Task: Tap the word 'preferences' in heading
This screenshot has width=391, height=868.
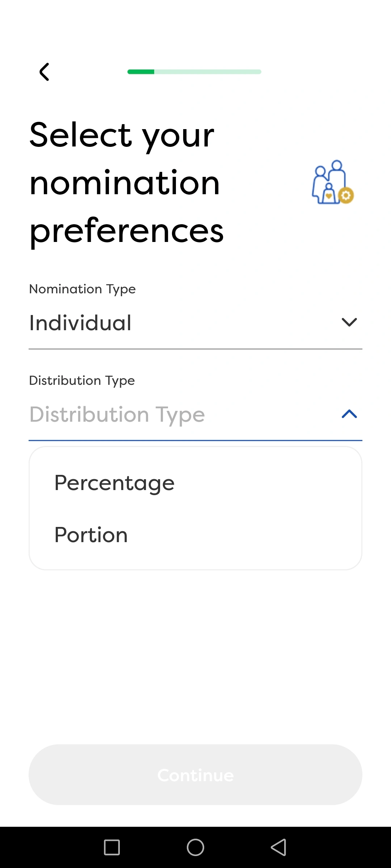Action: pos(126,231)
